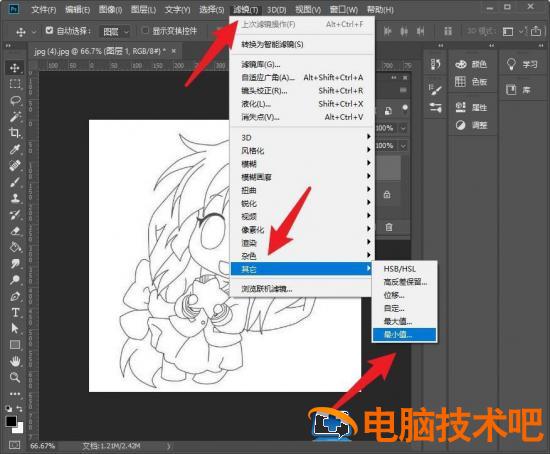The image size is (550, 454).
Task: Click the layer delete trash icon
Action: [x=389, y=227]
